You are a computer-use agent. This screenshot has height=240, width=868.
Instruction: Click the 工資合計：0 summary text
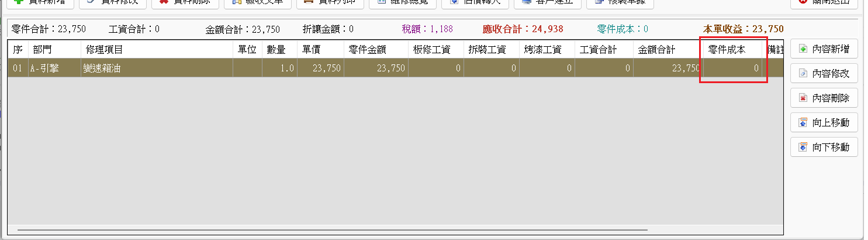(134, 29)
